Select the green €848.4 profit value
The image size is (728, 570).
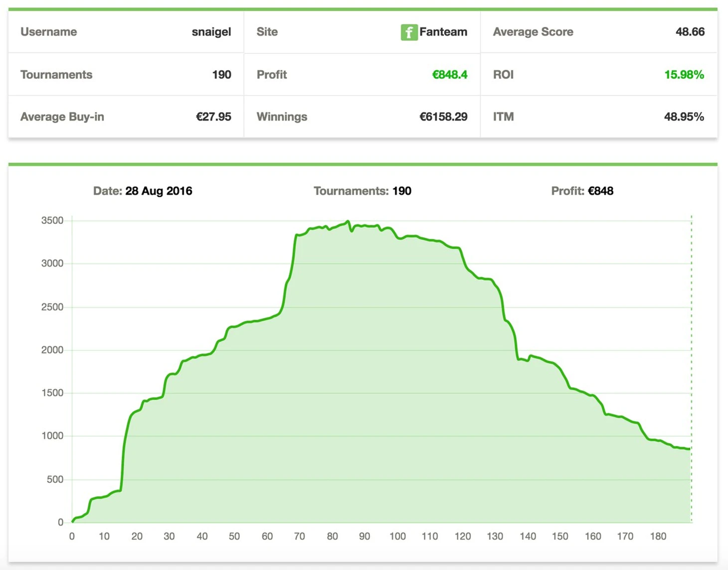pyautogui.click(x=449, y=75)
